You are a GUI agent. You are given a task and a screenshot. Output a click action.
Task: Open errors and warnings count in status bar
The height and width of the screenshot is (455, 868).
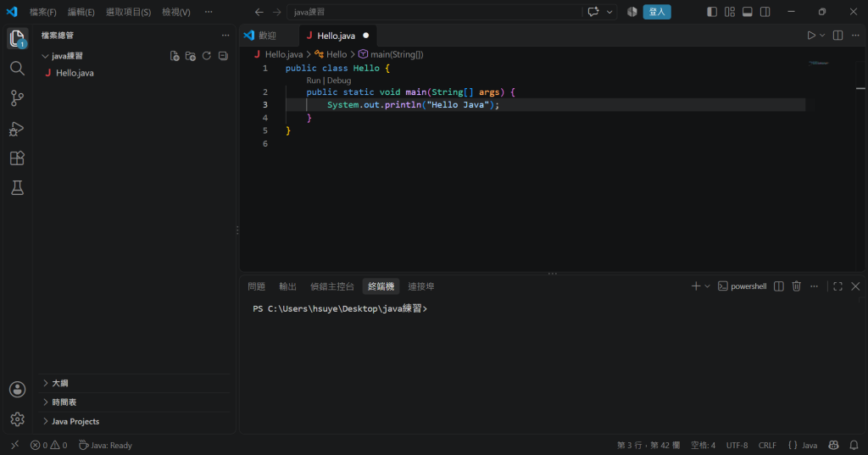pyautogui.click(x=48, y=445)
